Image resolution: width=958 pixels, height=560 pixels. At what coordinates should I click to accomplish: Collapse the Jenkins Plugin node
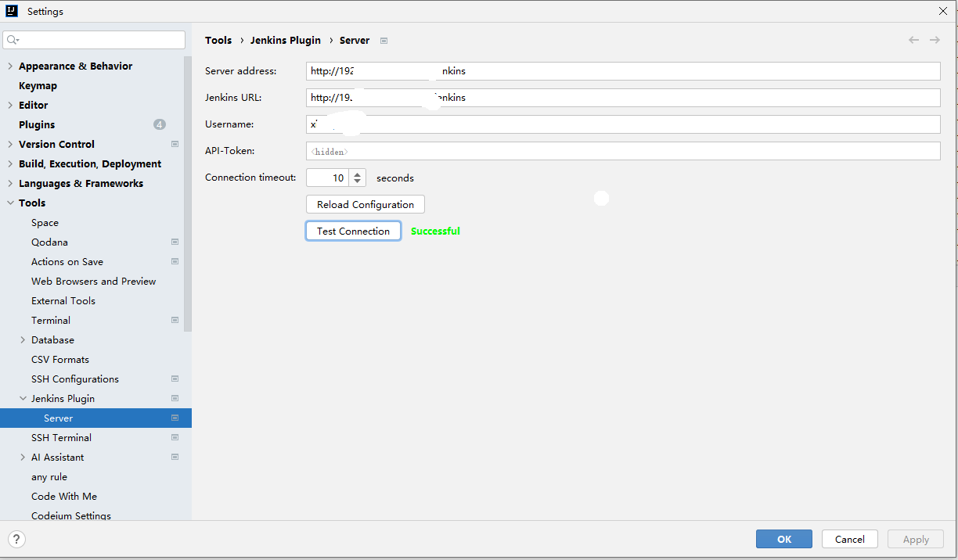click(x=23, y=398)
